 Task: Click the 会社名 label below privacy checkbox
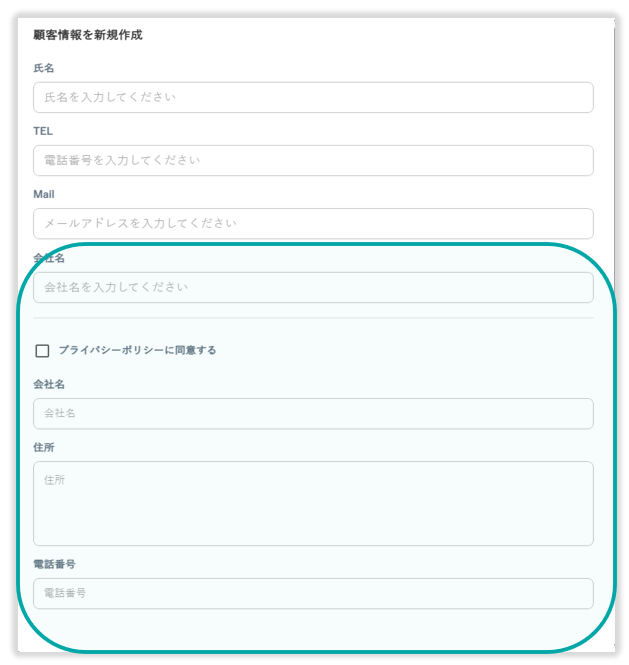pyautogui.click(x=49, y=384)
